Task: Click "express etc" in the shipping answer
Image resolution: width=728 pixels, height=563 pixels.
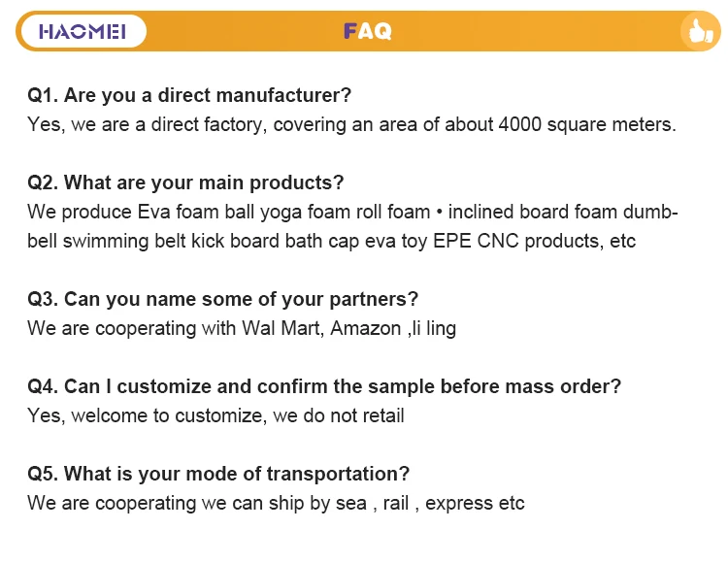Action: pos(475,503)
